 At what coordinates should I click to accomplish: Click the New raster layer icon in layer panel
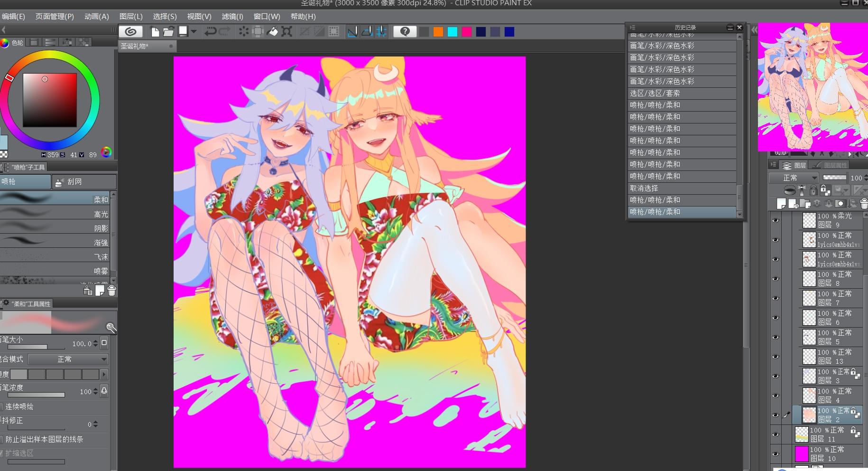[x=781, y=204]
